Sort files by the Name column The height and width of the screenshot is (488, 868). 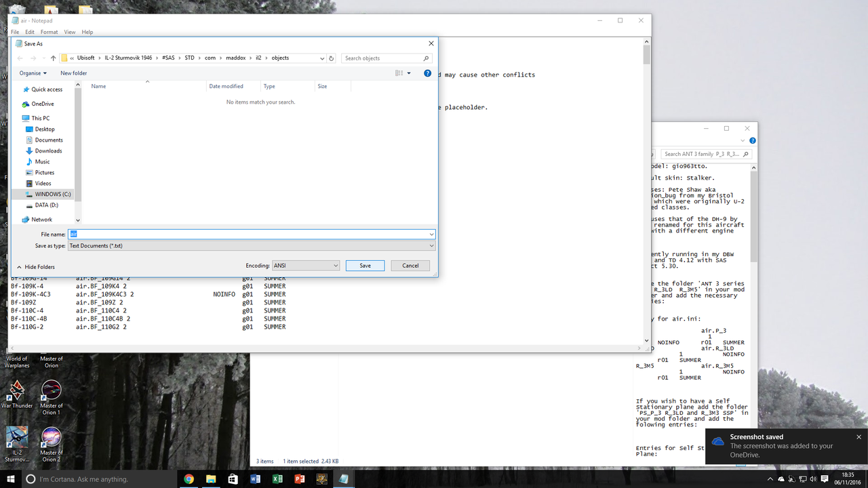[147, 86]
